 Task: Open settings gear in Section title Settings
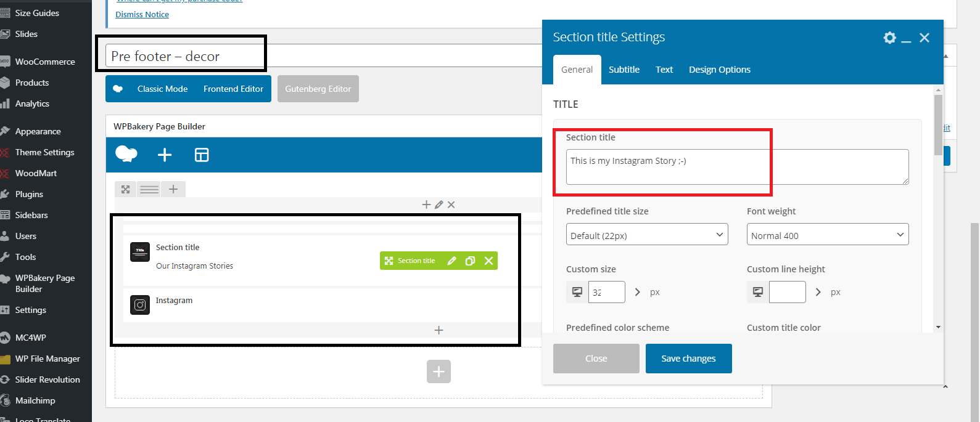[889, 38]
